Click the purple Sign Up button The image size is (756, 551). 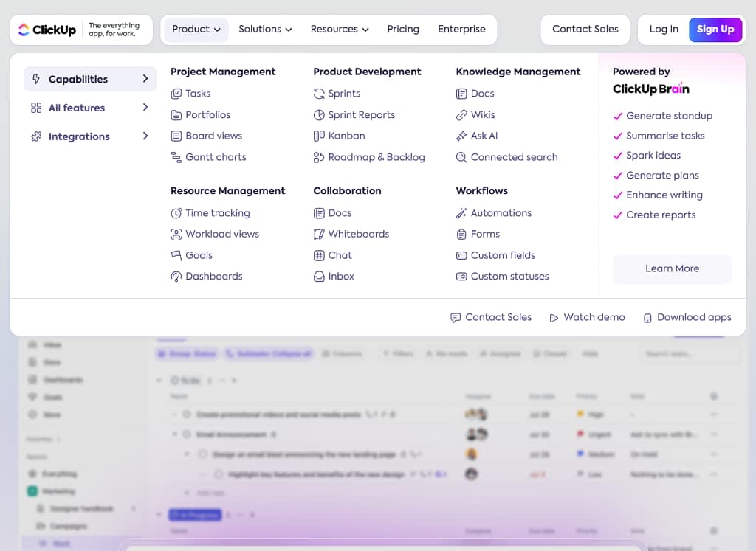click(715, 30)
